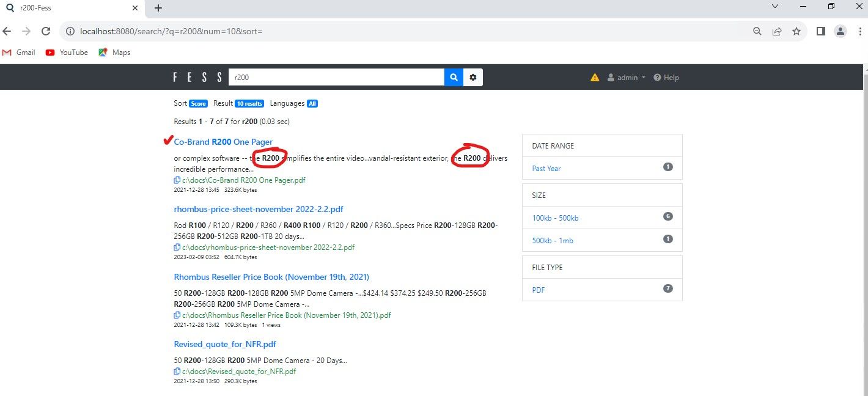This screenshot has height=396, width=868.
Task: Open Rhombus Reseller Price Book result
Action: click(271, 277)
